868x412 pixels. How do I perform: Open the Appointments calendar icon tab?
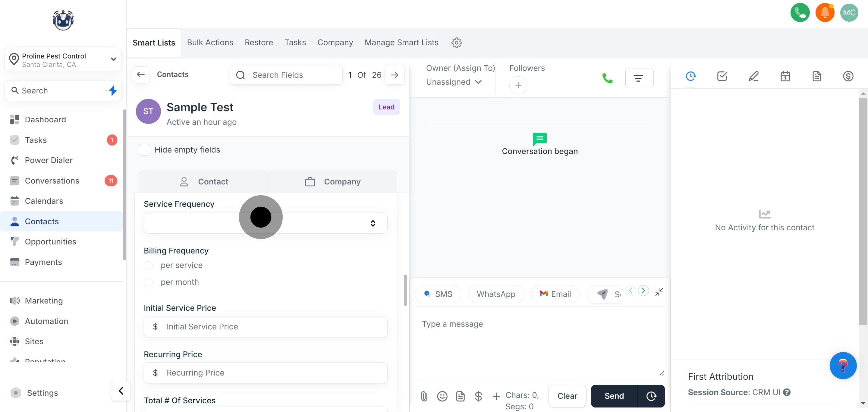(785, 76)
